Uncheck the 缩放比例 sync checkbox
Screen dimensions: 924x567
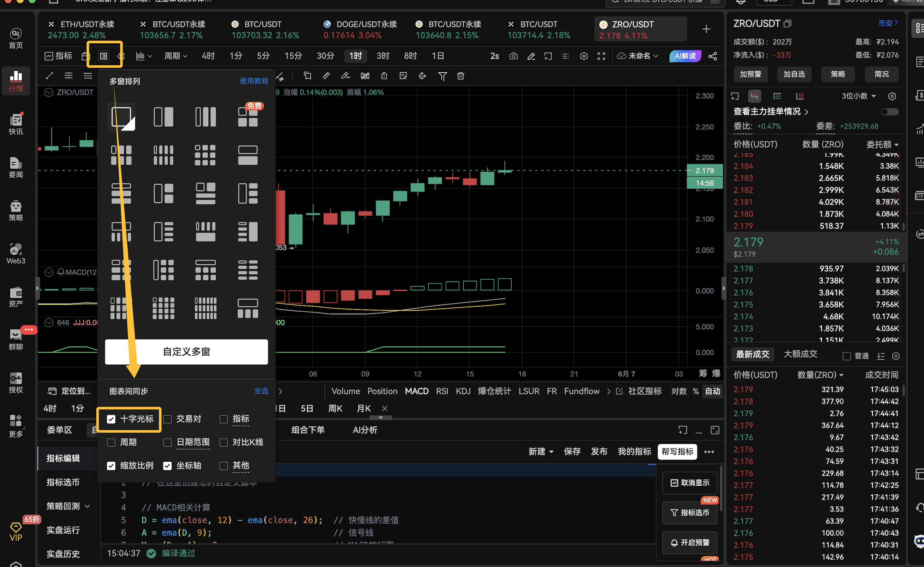(111, 466)
